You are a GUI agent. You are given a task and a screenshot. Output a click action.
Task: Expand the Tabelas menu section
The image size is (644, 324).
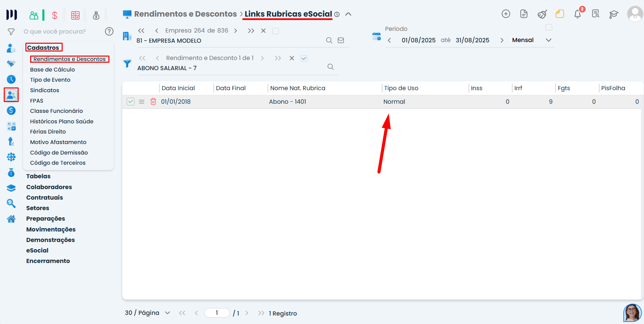[x=38, y=176]
